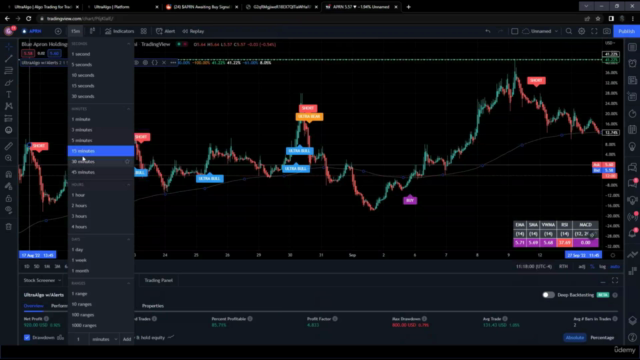Switch equity view to Absolute

click(575, 338)
